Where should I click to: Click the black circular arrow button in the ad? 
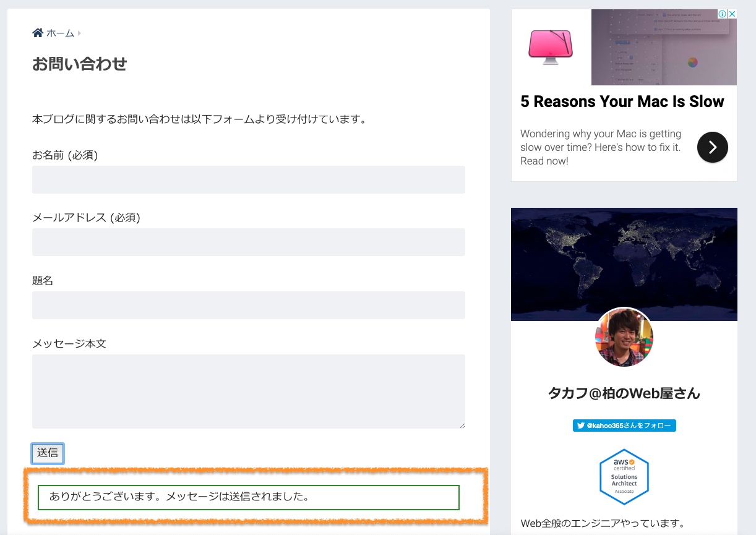[x=712, y=147]
